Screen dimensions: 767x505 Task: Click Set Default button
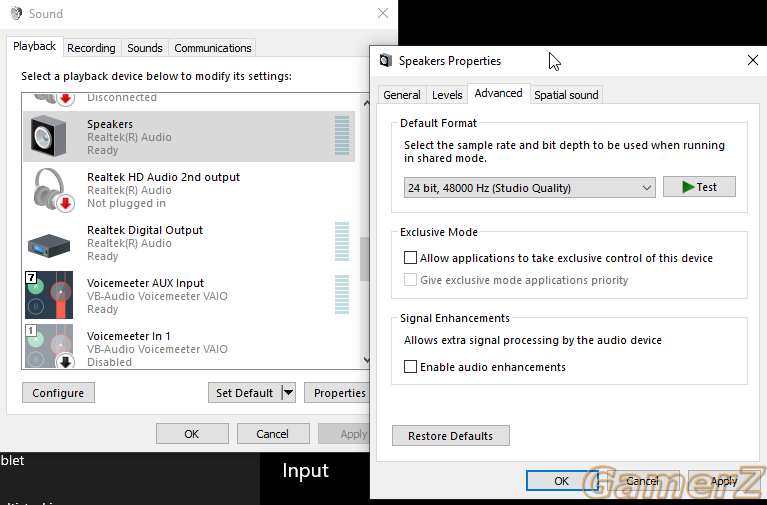(x=245, y=393)
